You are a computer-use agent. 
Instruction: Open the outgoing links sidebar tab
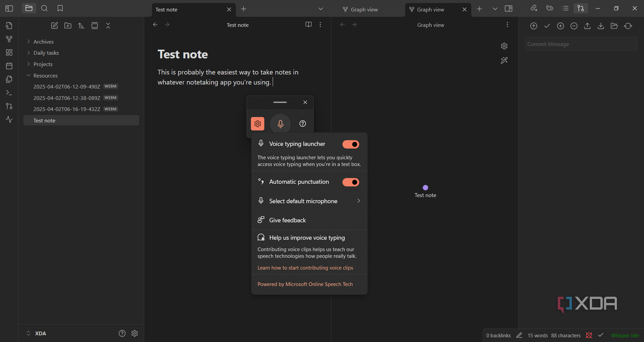(534, 8)
